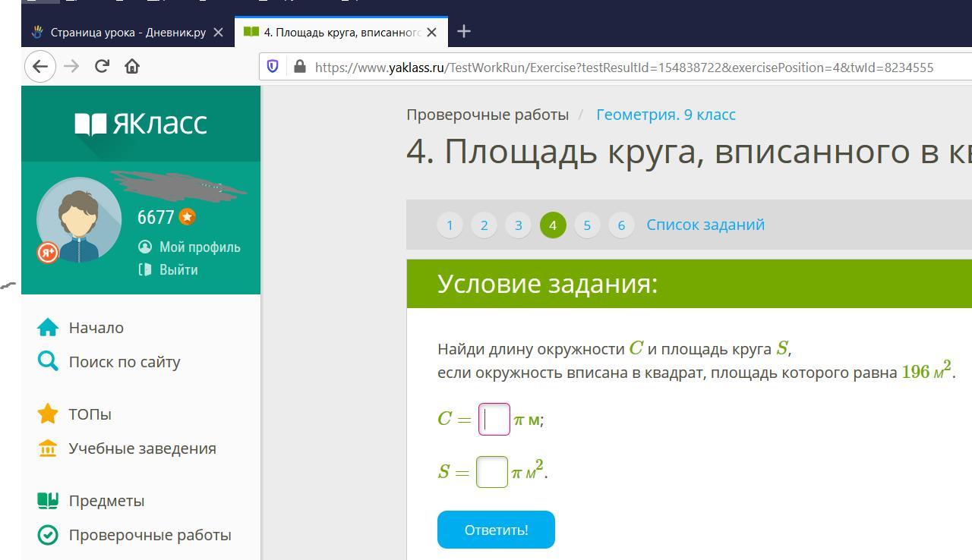Click the orange star points badge
The height and width of the screenshot is (560, 972).
coord(188,217)
